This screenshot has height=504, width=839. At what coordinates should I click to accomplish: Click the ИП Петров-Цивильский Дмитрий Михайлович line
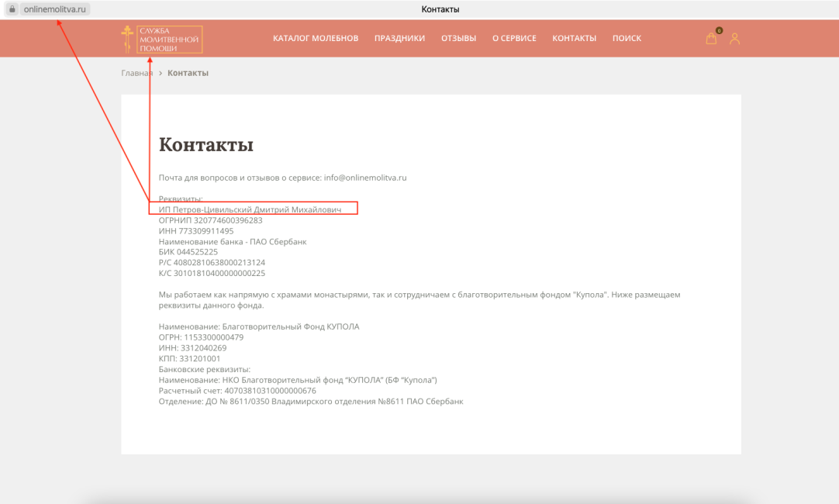click(x=250, y=209)
